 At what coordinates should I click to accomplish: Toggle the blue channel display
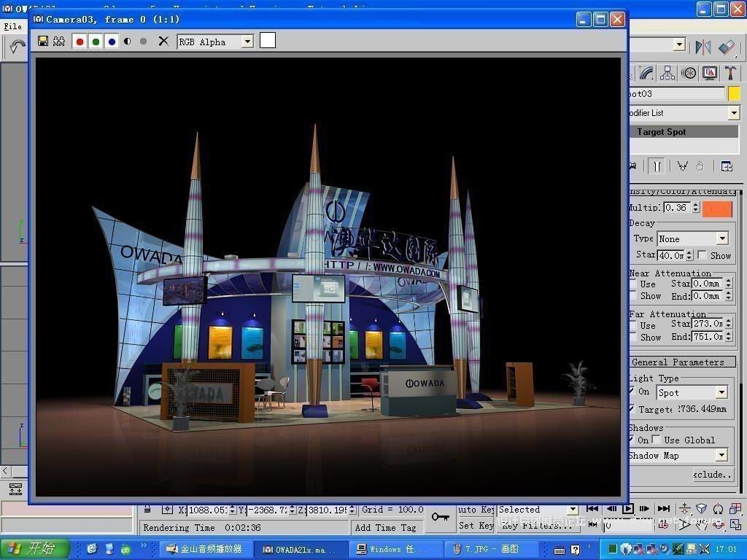pyautogui.click(x=112, y=42)
